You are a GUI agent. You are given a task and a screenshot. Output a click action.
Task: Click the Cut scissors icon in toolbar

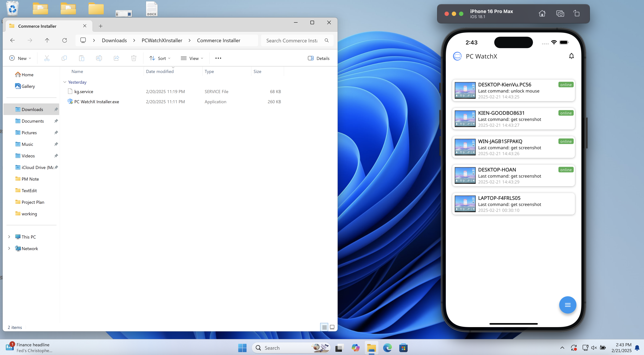(x=47, y=58)
